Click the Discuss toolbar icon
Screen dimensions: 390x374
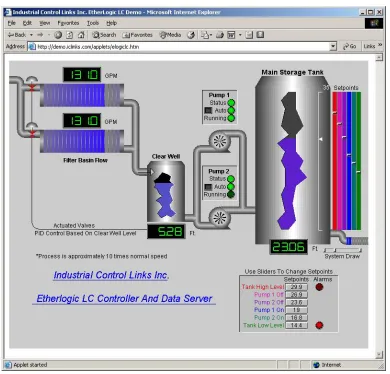click(x=249, y=35)
